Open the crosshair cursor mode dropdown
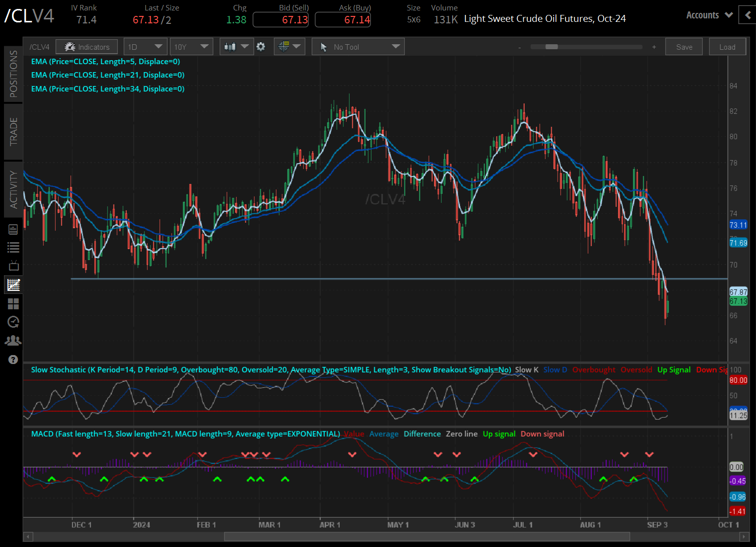 pos(289,47)
